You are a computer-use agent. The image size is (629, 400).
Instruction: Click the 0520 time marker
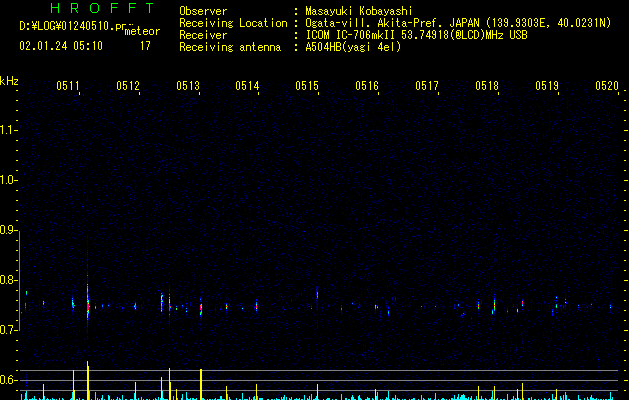click(x=607, y=85)
